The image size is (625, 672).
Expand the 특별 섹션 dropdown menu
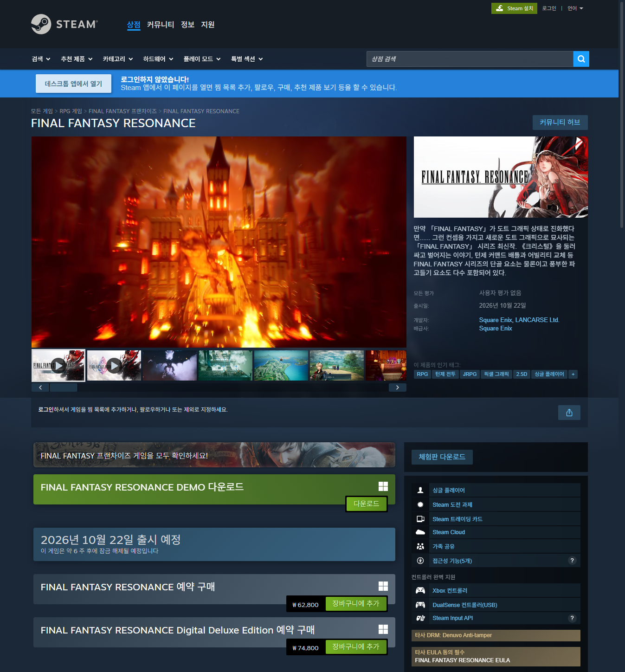(247, 59)
